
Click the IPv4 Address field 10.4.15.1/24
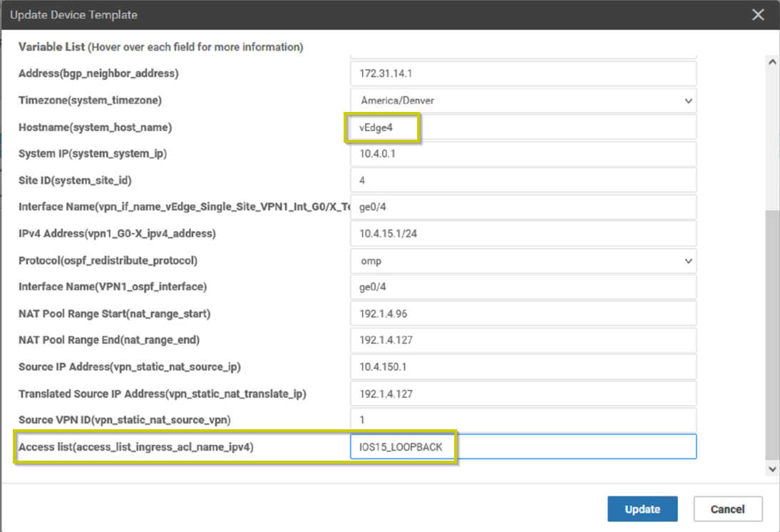click(x=523, y=233)
